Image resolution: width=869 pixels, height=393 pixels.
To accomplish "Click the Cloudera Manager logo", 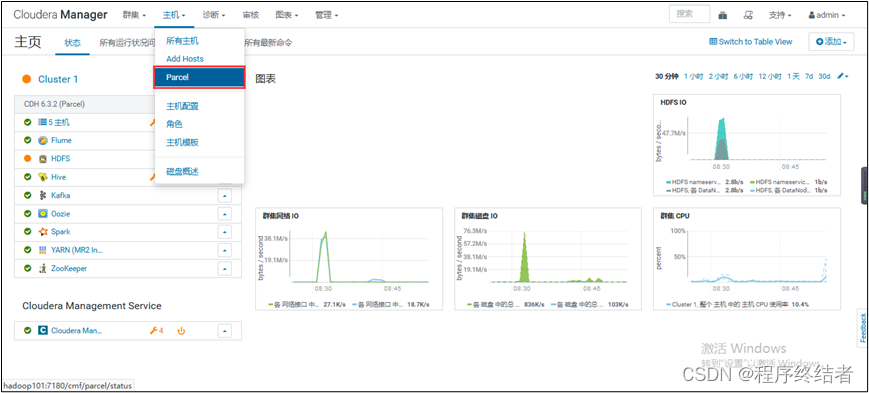I will click(x=60, y=15).
